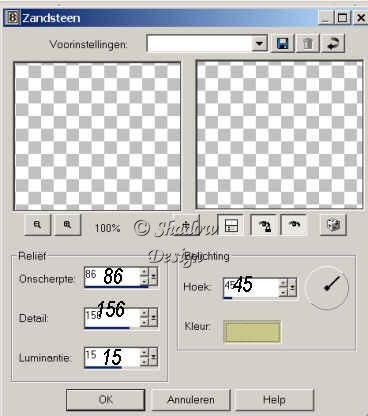This screenshot has width=368, height=416.
Task: Toggle show/hide previews button
Action: [231, 225]
